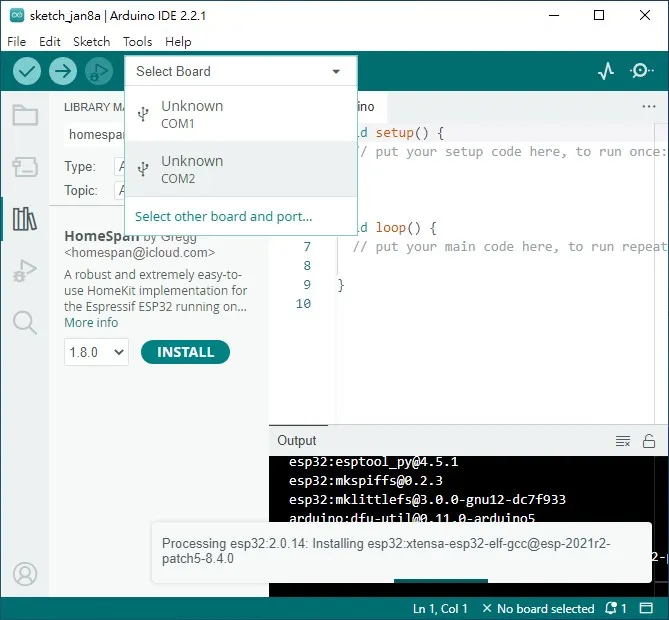Image resolution: width=669 pixels, height=620 pixels.
Task: Toggle the Output scroll lock
Action: [x=649, y=441]
